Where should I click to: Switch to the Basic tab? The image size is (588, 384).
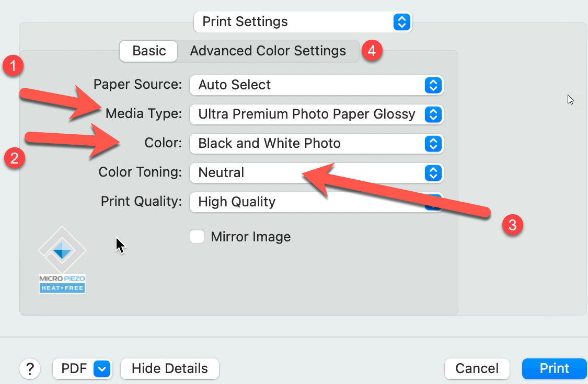tap(149, 51)
